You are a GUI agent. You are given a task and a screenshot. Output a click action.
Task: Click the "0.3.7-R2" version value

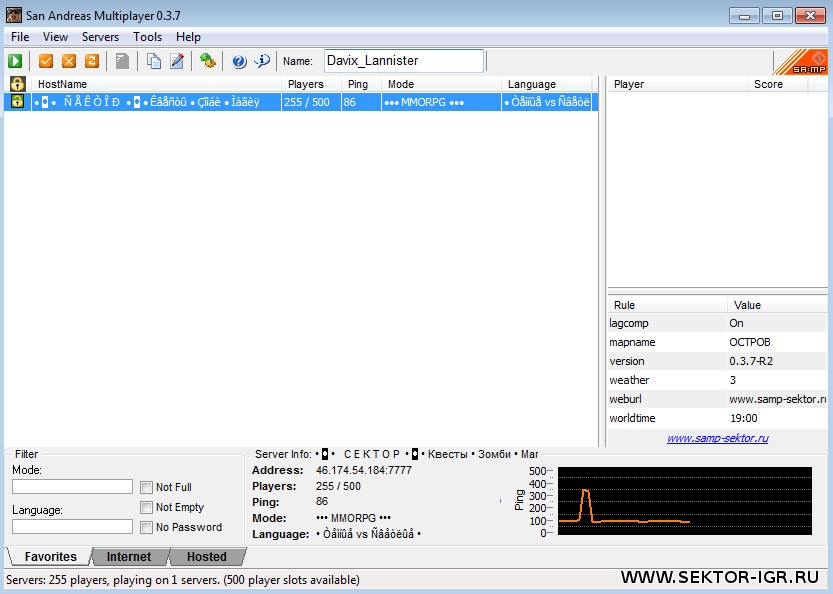(x=751, y=361)
